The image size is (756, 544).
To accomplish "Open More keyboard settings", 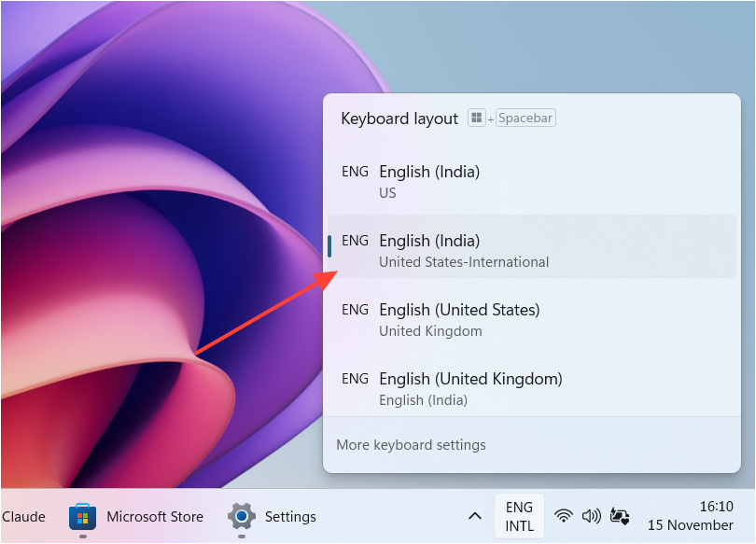I will pos(411,445).
